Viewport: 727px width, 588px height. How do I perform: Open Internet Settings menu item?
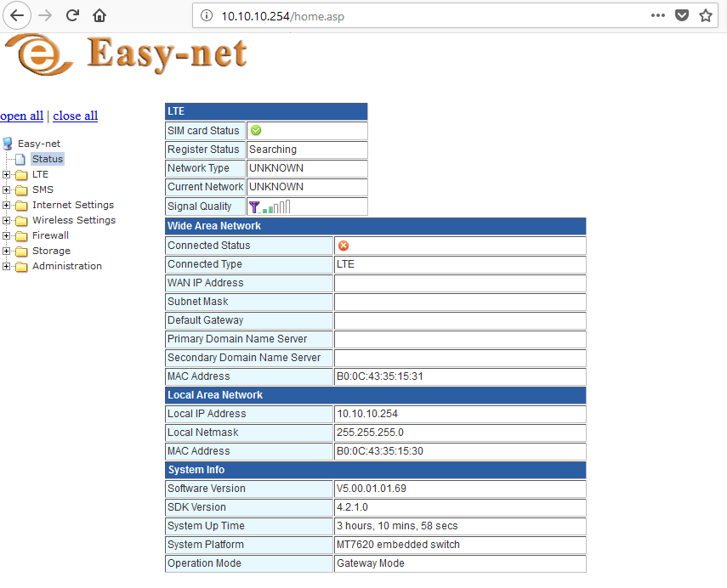73,205
